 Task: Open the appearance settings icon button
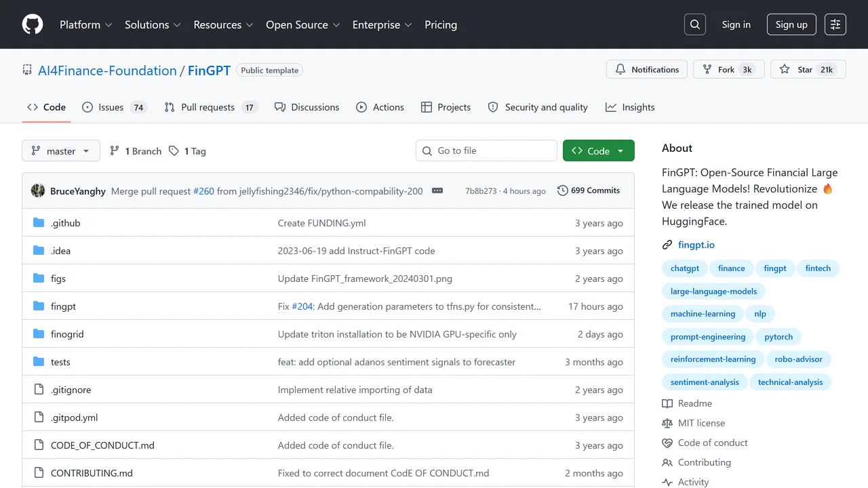835,24
